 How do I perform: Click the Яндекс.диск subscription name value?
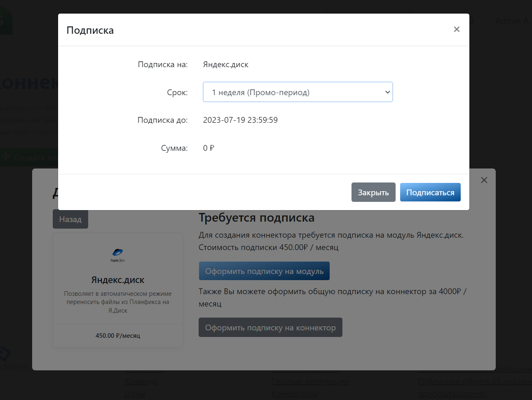[x=226, y=65]
